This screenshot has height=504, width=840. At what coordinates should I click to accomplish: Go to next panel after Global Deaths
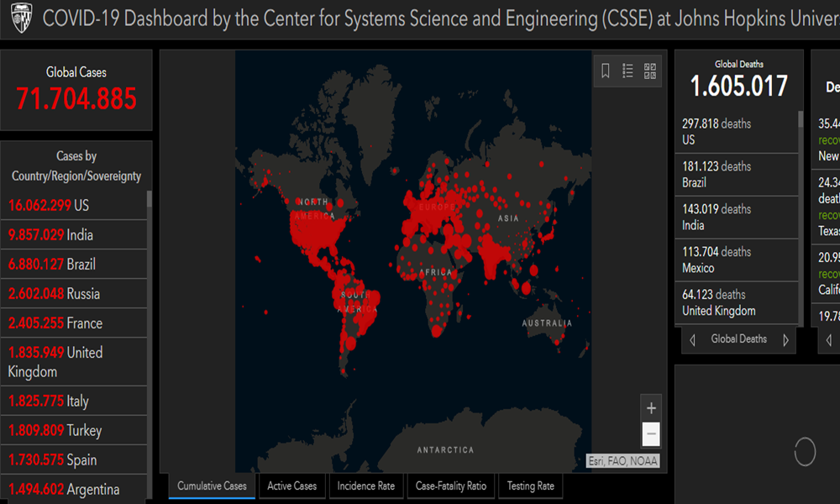[785, 339]
